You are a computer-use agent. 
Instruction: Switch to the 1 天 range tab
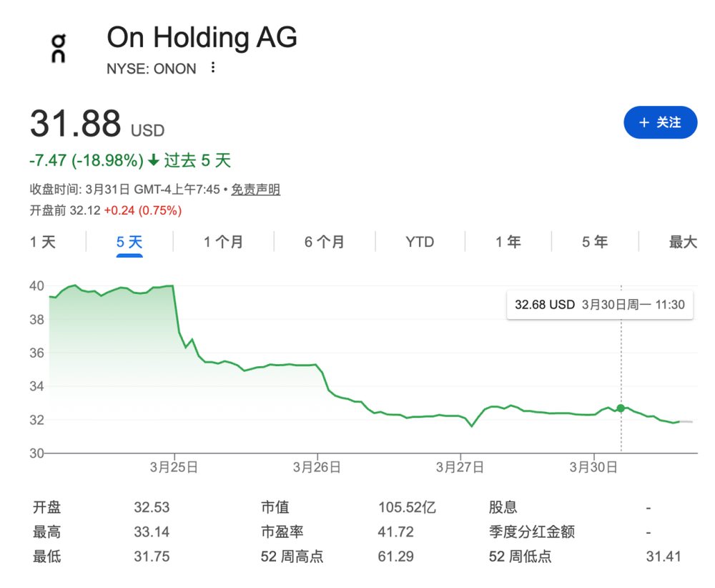(x=43, y=242)
